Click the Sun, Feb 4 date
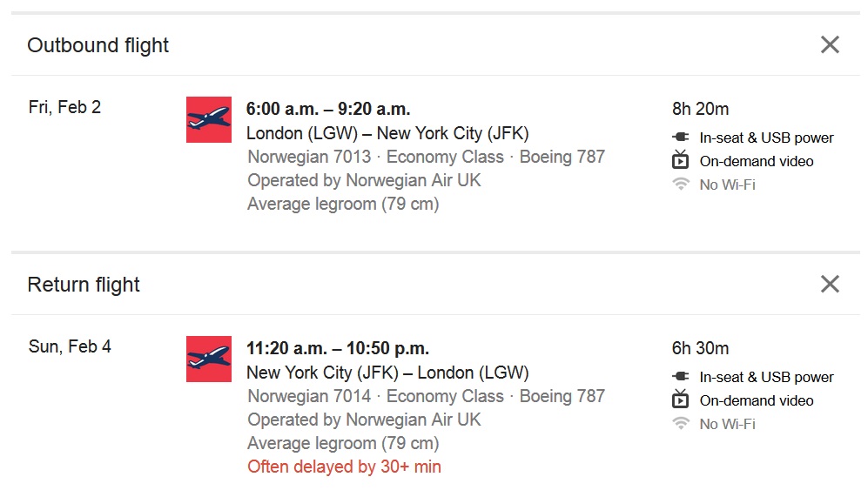 coord(70,346)
